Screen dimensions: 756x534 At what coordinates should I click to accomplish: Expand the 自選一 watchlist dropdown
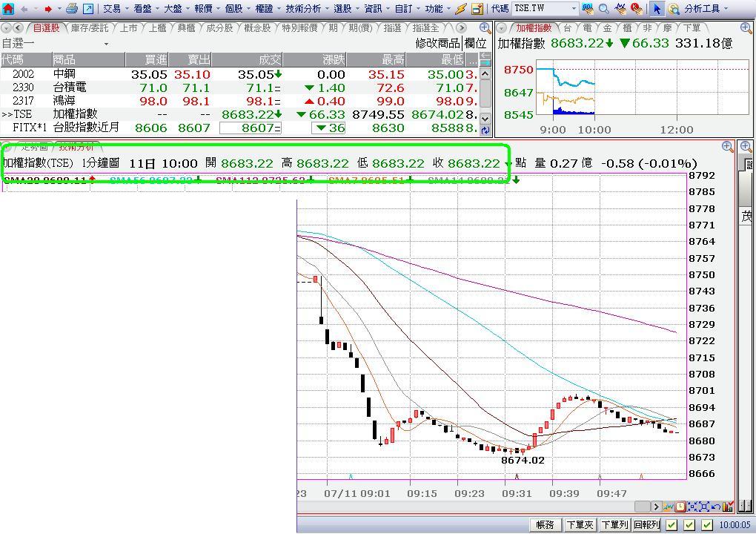pyautogui.click(x=106, y=44)
